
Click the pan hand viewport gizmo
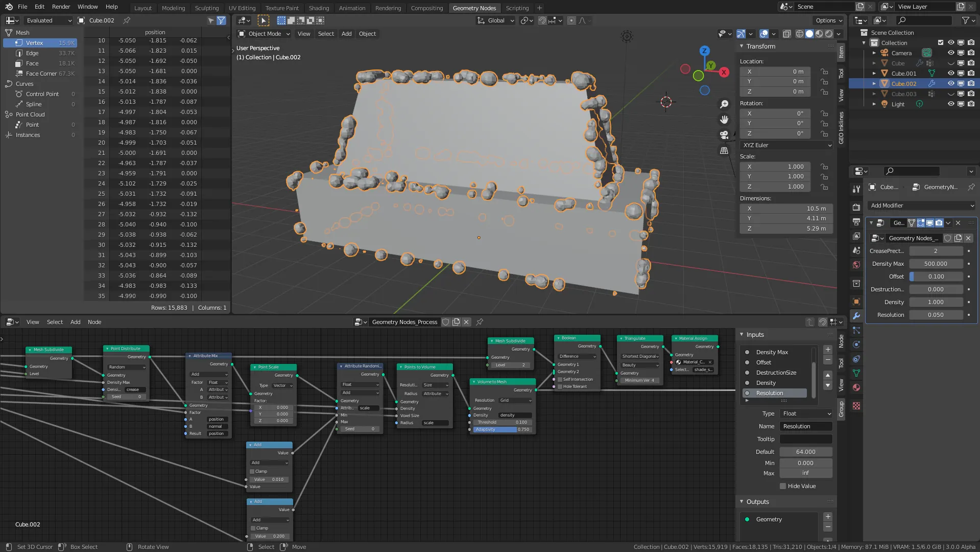pos(724,120)
